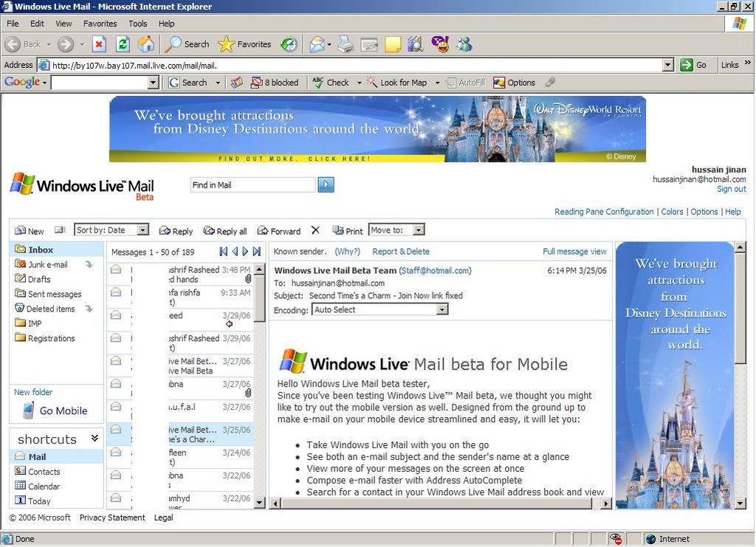
Task: Click the attachment paperclip on the 3:48 PM message
Action: coord(248,279)
